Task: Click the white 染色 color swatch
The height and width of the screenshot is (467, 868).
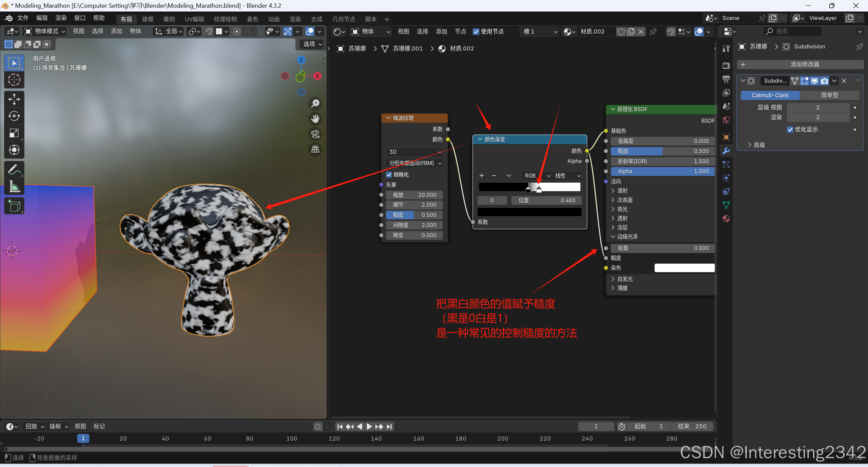Action: pos(684,268)
